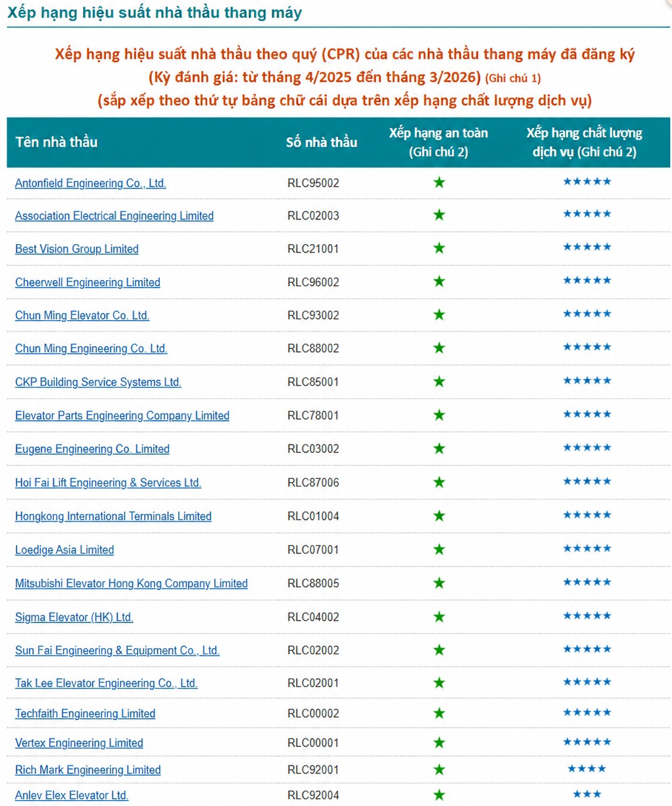Click five-star service rating for Mitsubishi Elevator
The height and width of the screenshot is (806, 672).
[x=587, y=582]
